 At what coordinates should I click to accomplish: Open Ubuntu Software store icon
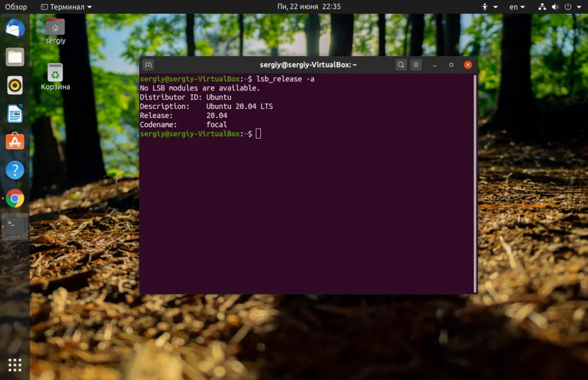(15, 141)
